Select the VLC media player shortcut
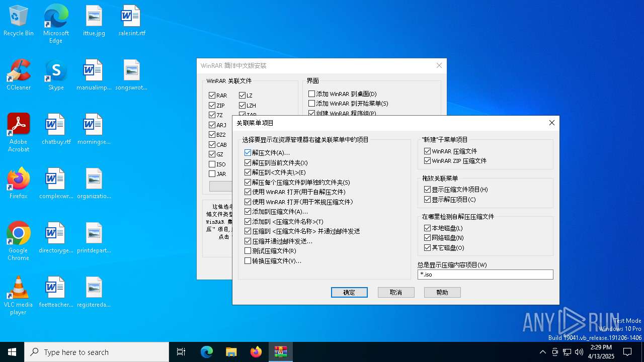Viewport: 644px width, 362px height. pos(19,296)
